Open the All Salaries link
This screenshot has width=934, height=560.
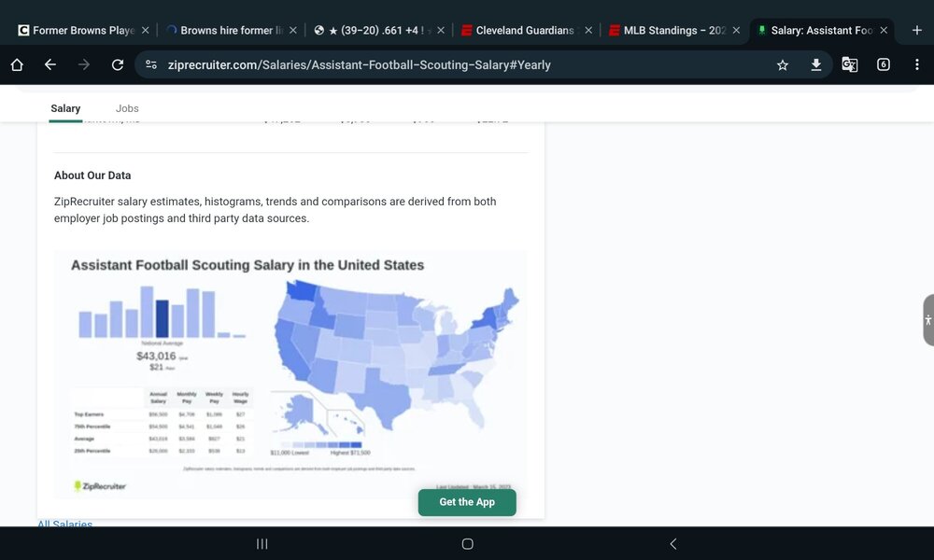click(65, 523)
